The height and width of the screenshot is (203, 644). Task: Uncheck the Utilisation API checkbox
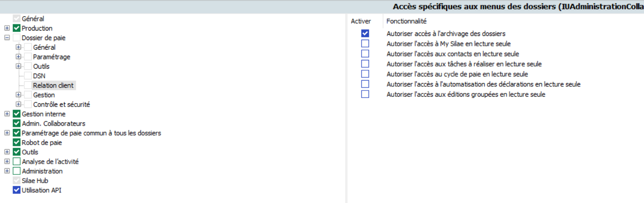coord(16,190)
